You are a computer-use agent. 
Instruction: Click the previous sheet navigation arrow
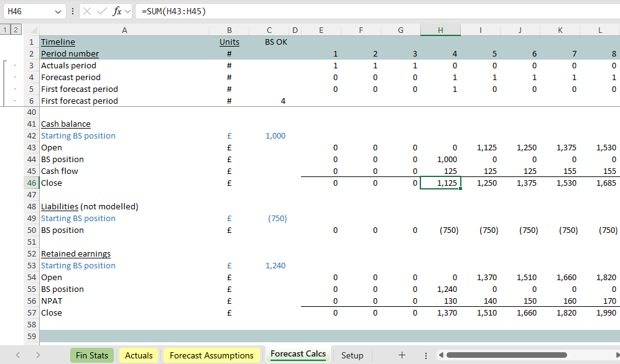point(18,355)
